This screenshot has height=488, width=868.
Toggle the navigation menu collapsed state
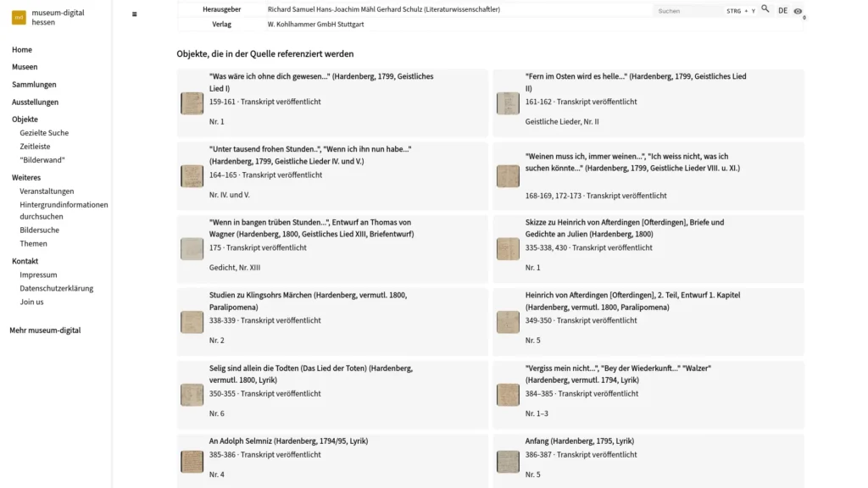[133, 14]
